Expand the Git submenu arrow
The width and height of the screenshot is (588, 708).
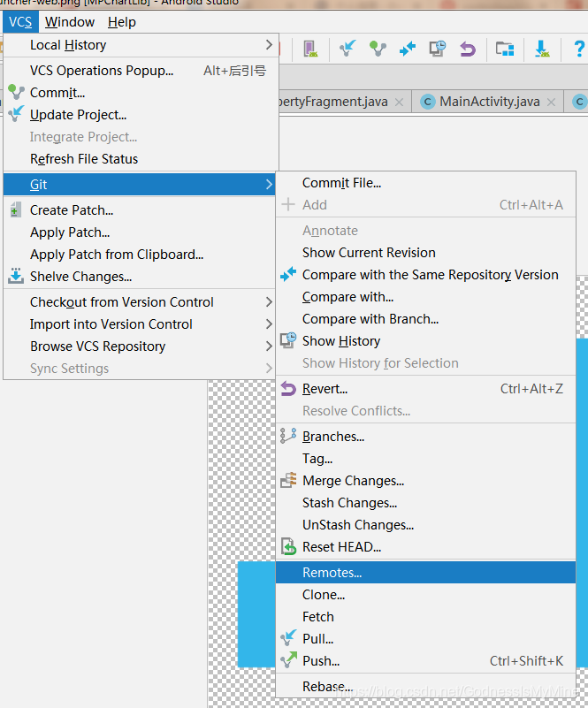269,184
